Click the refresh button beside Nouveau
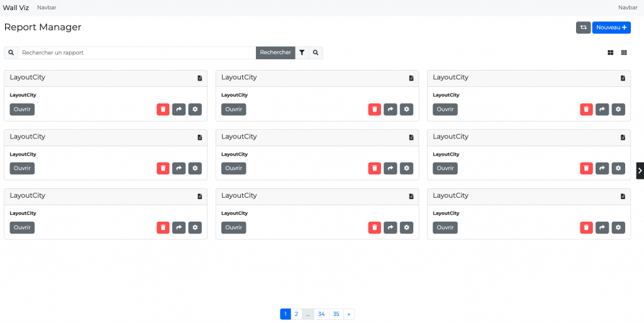 point(583,28)
